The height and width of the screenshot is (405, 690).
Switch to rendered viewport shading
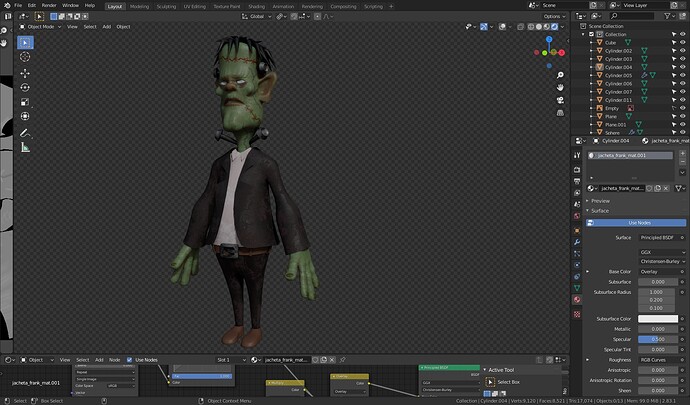pos(554,27)
